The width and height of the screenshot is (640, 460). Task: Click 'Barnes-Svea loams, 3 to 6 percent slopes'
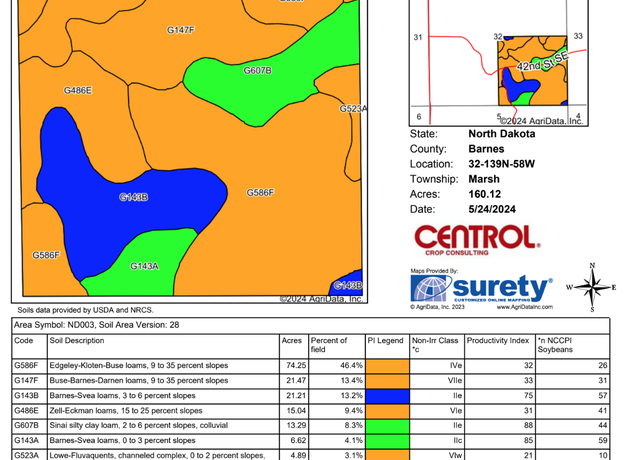122,396
